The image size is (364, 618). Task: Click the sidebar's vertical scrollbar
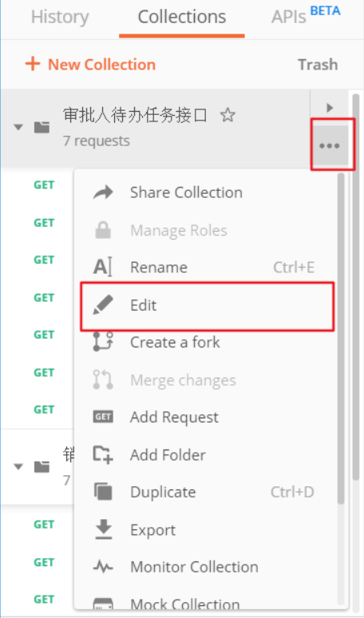click(356, 287)
